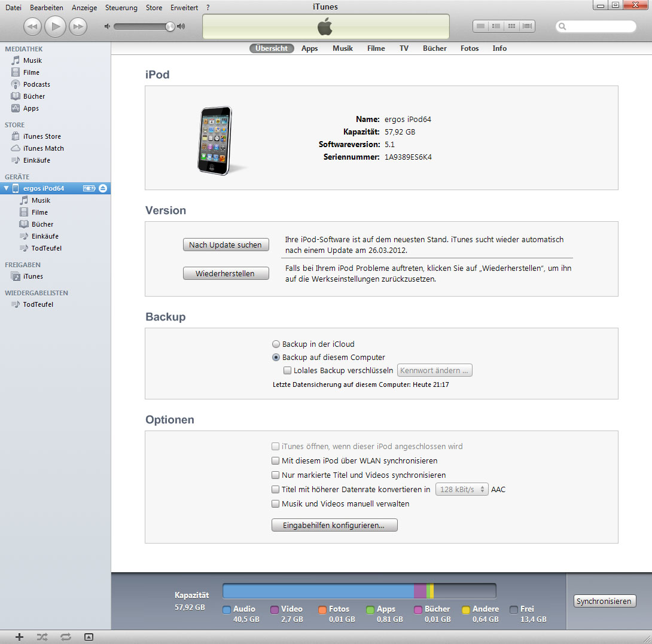Switch to Cover Flow view icon
Screen dimensions: 652x644
point(527,26)
